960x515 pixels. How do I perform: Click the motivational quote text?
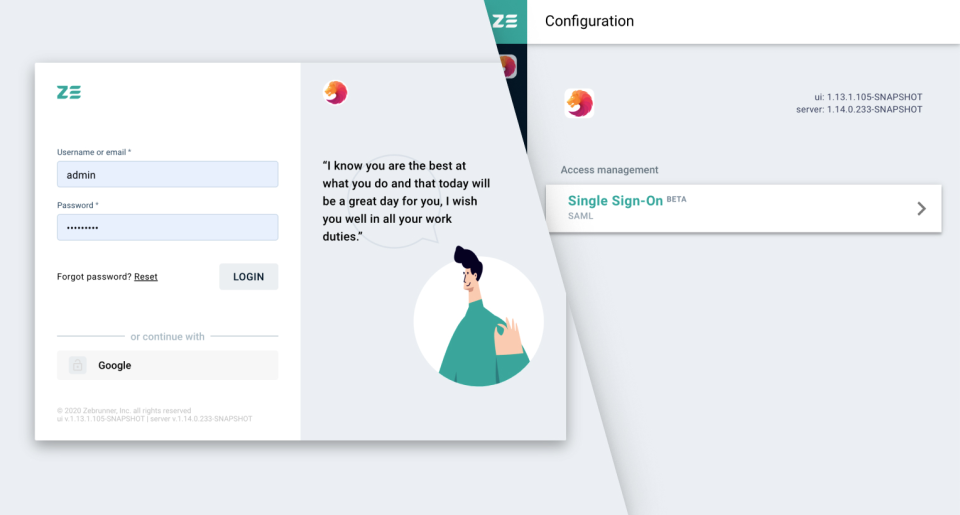coord(407,201)
